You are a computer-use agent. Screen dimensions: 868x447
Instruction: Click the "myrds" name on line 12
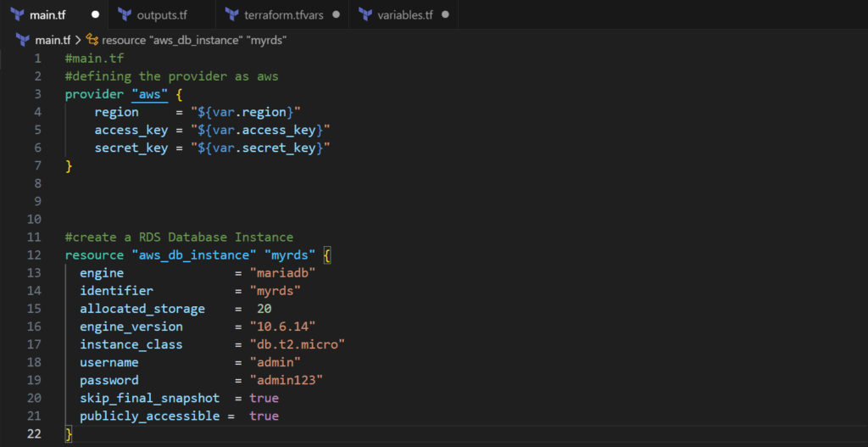click(x=290, y=254)
